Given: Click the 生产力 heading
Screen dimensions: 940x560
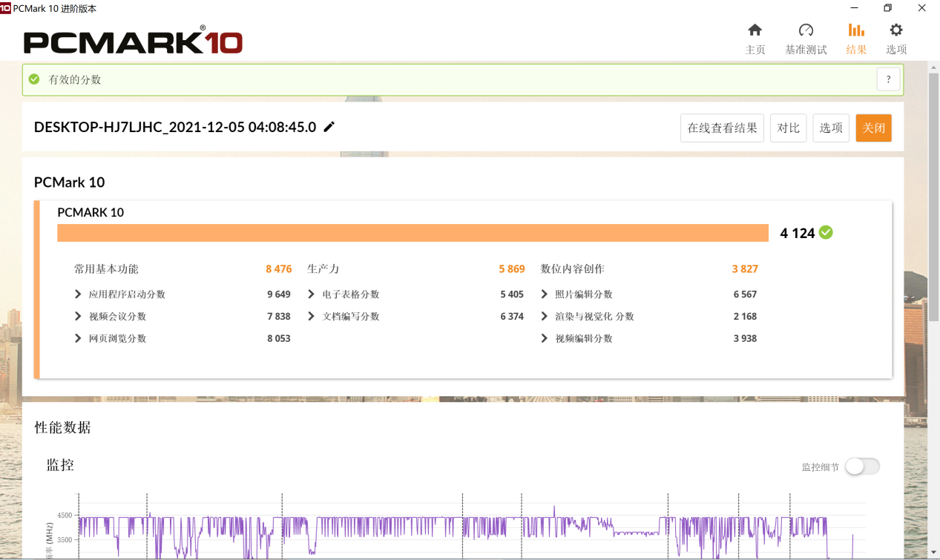Looking at the screenshot, I should click(x=323, y=269).
